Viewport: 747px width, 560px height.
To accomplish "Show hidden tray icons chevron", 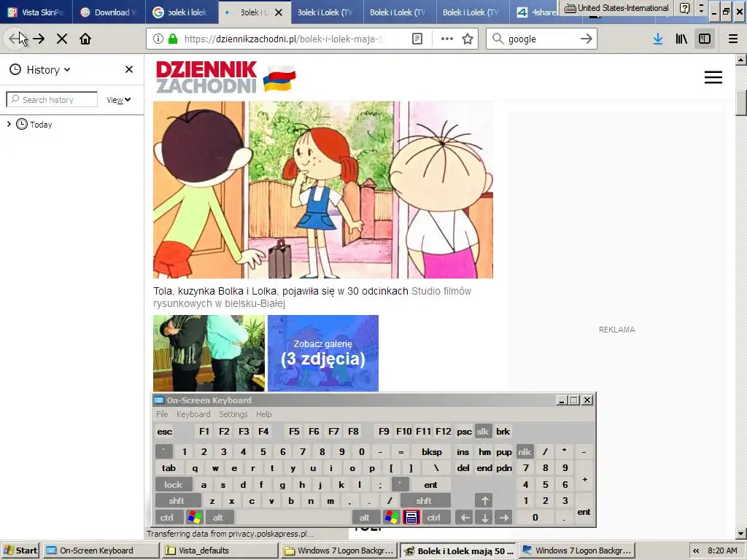I will [696, 551].
